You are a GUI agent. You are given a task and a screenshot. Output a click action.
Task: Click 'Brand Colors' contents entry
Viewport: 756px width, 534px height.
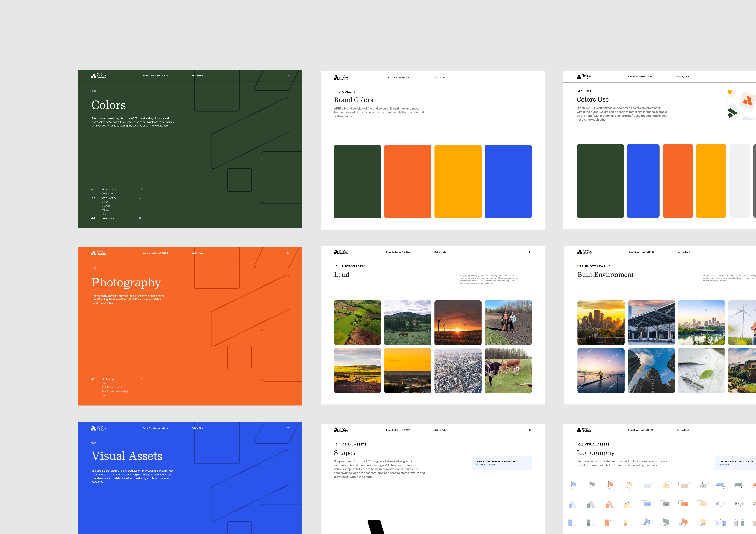coord(109,189)
